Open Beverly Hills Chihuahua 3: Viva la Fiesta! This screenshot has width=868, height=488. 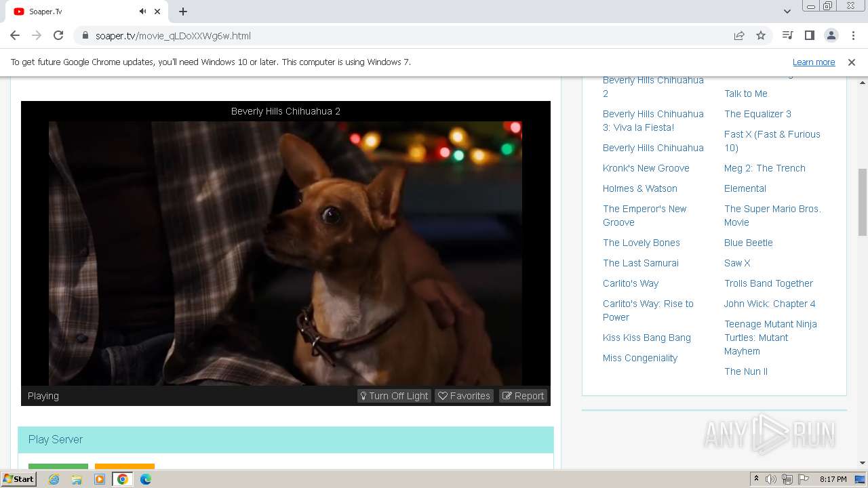(653, 121)
